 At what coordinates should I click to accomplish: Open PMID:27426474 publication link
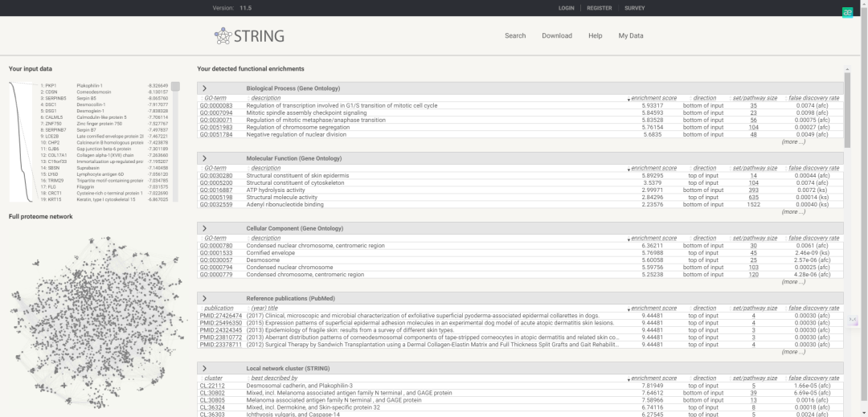[x=221, y=316]
